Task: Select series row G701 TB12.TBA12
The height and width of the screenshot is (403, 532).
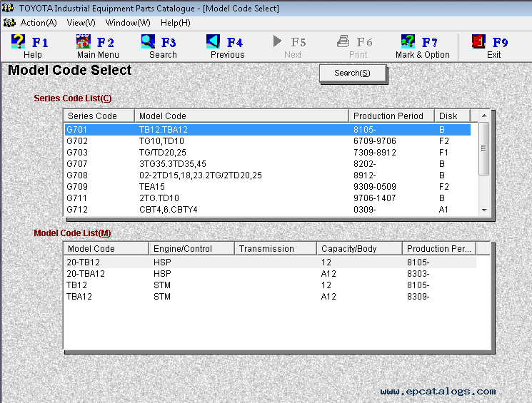Action: [x=268, y=130]
